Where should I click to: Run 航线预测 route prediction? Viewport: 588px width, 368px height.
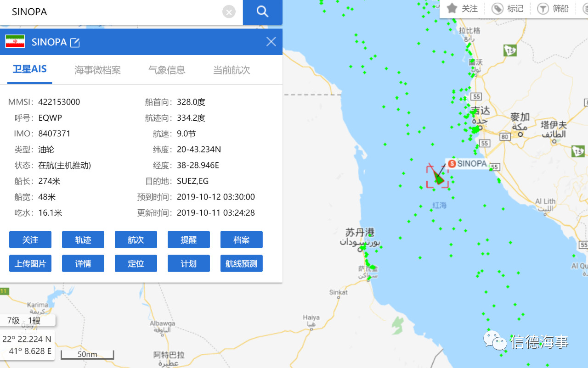242,263
